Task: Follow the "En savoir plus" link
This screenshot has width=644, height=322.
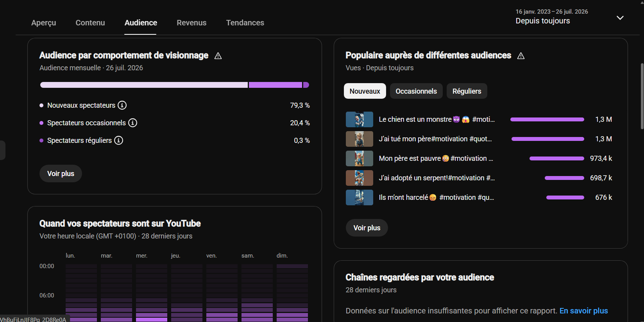Action: (x=584, y=311)
